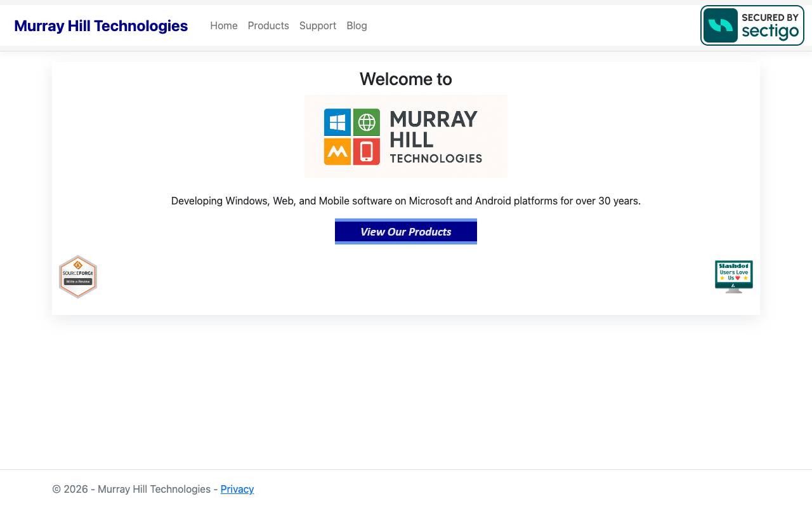Open the SourceForge review badge
812x508 pixels.
[78, 277]
